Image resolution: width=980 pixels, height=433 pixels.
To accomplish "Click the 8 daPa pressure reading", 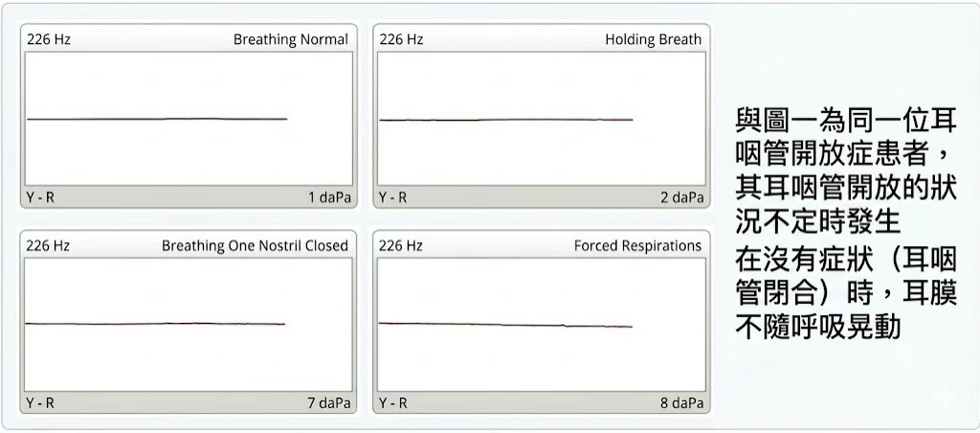I will tap(681, 403).
